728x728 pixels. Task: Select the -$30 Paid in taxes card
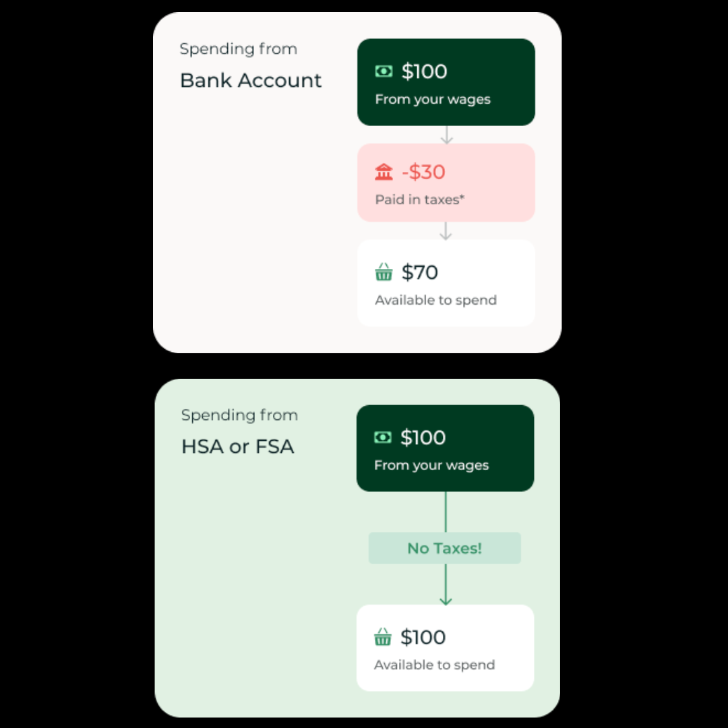(x=446, y=183)
